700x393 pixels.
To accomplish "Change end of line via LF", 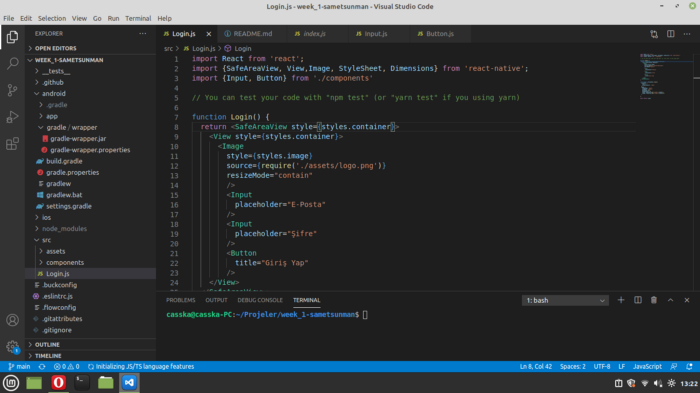I will (621, 367).
